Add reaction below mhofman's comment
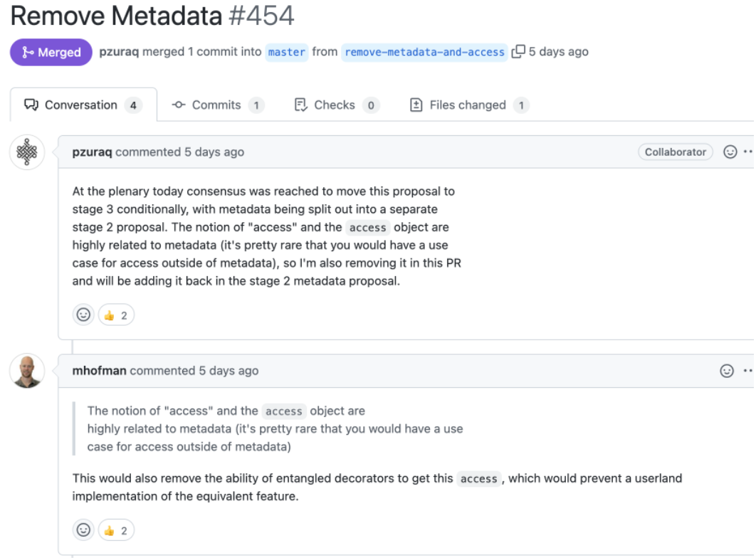This screenshot has width=756, height=558. [84, 530]
